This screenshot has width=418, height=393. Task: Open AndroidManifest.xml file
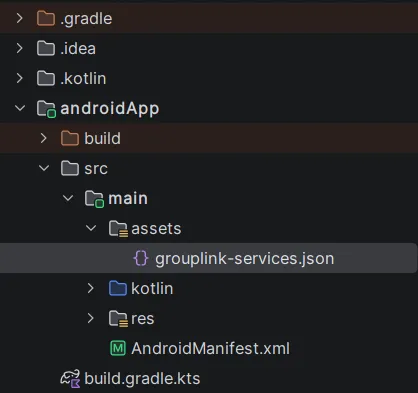tap(211, 349)
